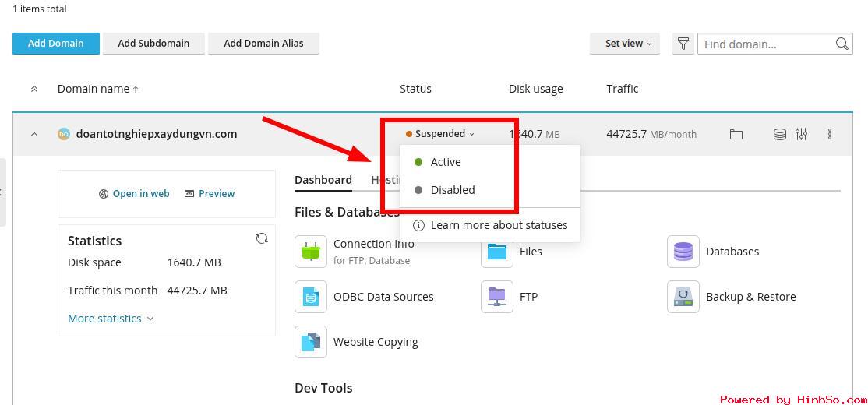Open the domain's three-dot menu
This screenshot has width=868, height=405.
pyautogui.click(x=829, y=134)
